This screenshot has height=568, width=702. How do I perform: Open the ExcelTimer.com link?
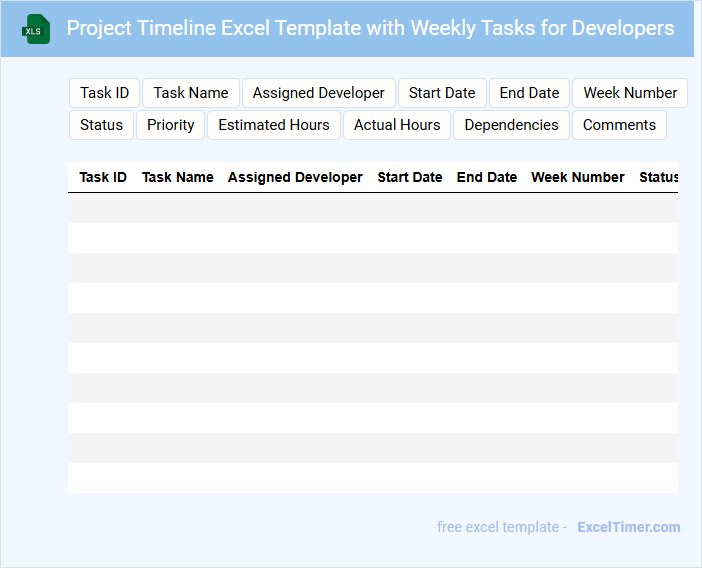click(x=628, y=527)
